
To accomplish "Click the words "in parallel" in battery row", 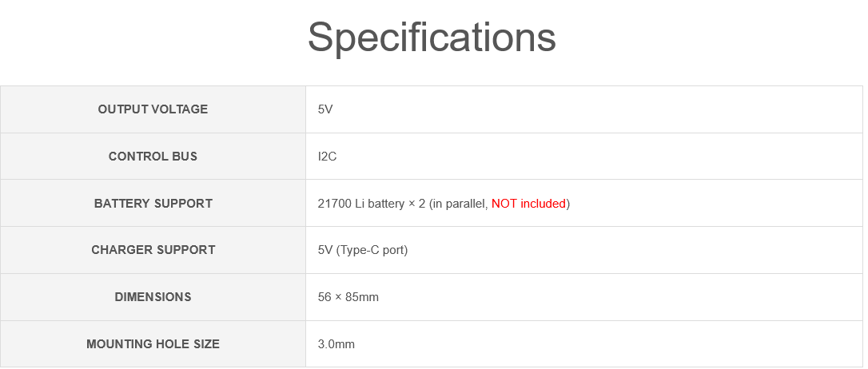I will pos(459,204).
